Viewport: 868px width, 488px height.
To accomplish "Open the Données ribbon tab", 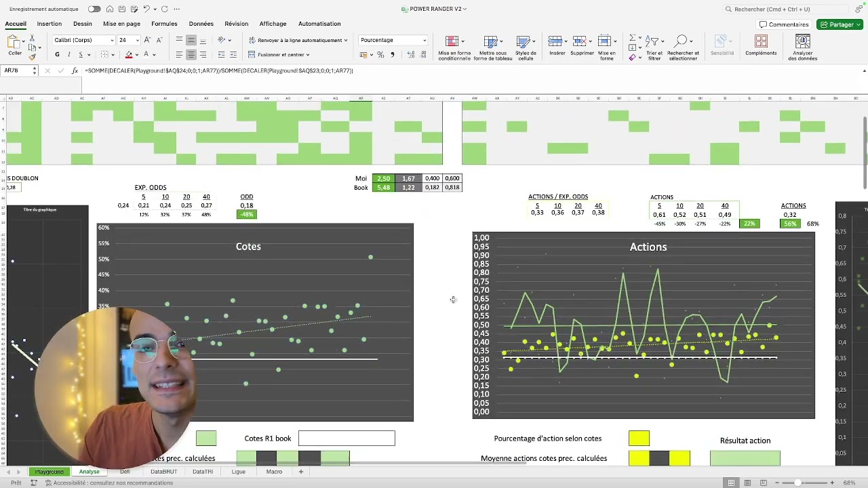I will click(x=201, y=24).
